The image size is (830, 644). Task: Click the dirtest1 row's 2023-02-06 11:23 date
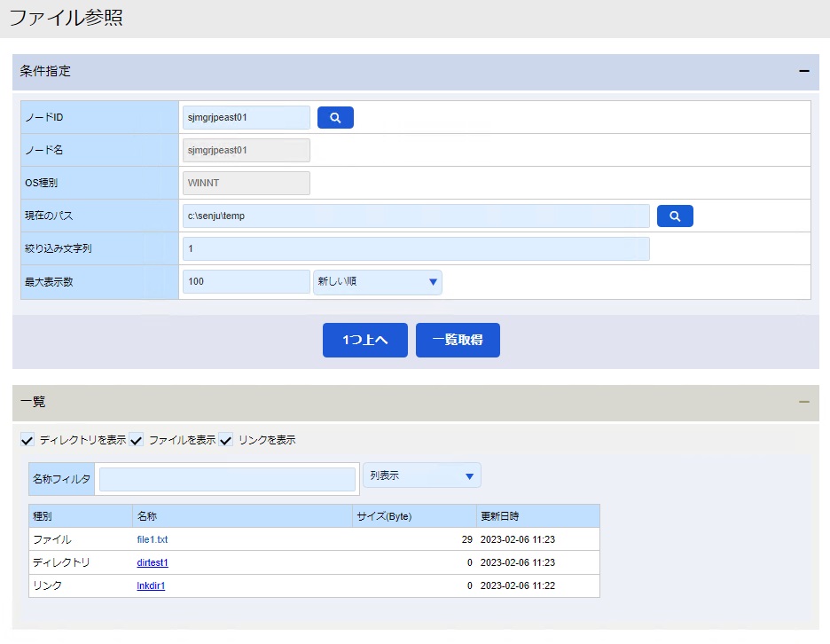[x=518, y=563]
